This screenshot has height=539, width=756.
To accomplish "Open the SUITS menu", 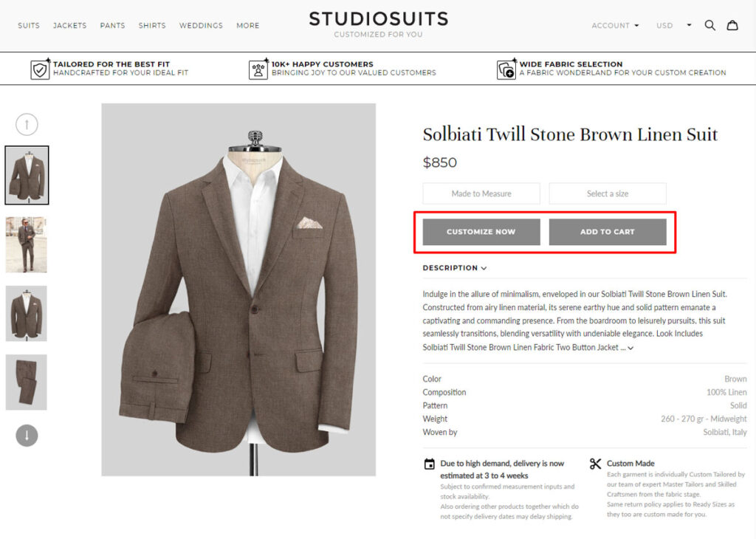I will (29, 26).
